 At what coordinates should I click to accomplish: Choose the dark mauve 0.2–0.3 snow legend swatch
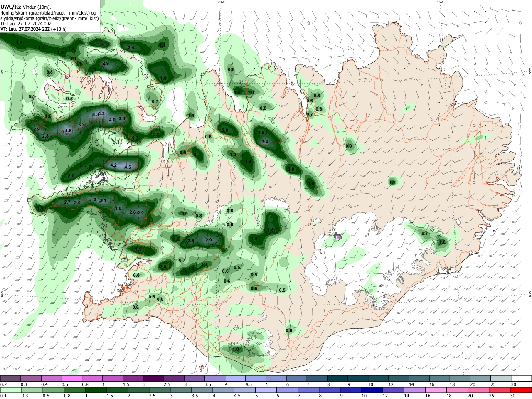[11, 378]
